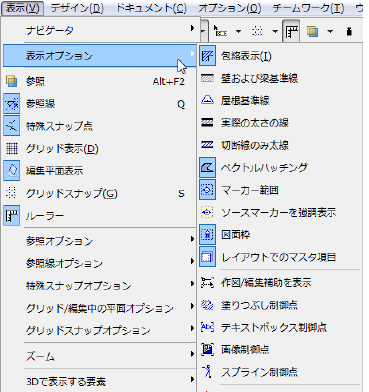Click the dotted grid snap toolbar icon
This screenshot has width=369, height=392.
pos(257,31)
